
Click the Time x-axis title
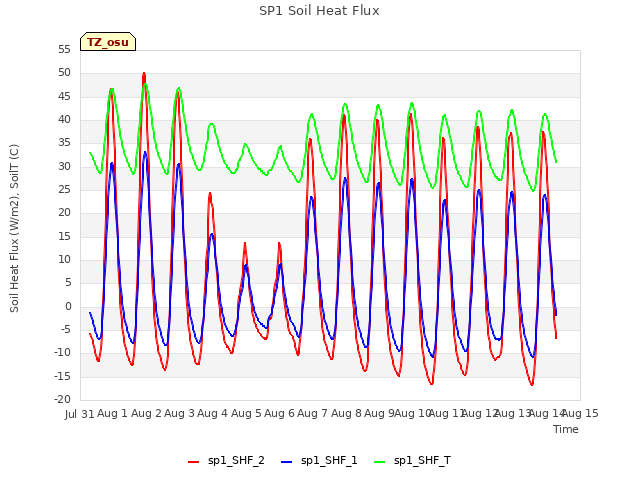[x=566, y=429]
